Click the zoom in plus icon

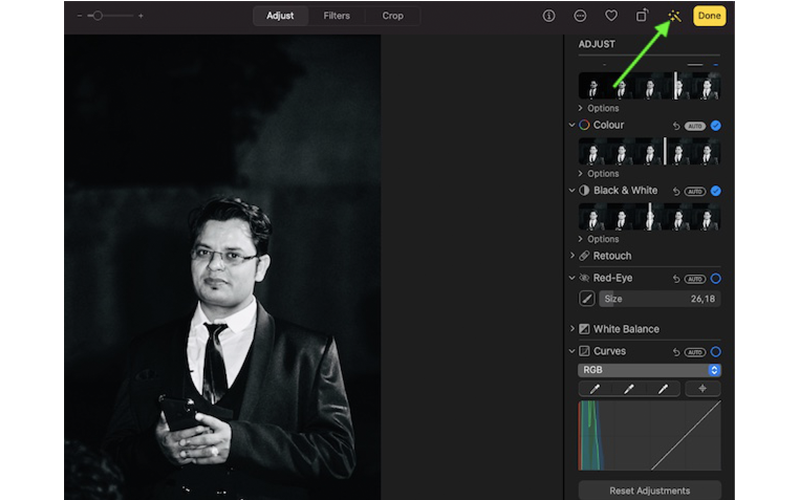141,16
